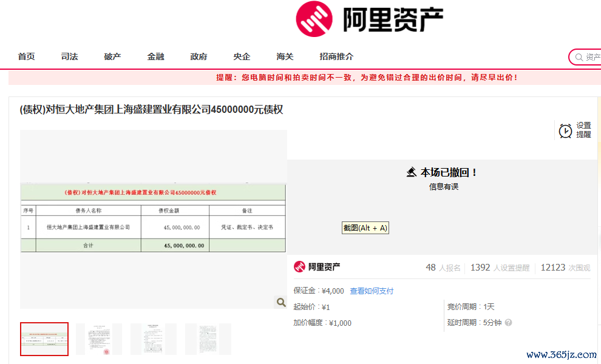Go to the 政府 section
The height and width of the screenshot is (364, 601).
coord(199,56)
